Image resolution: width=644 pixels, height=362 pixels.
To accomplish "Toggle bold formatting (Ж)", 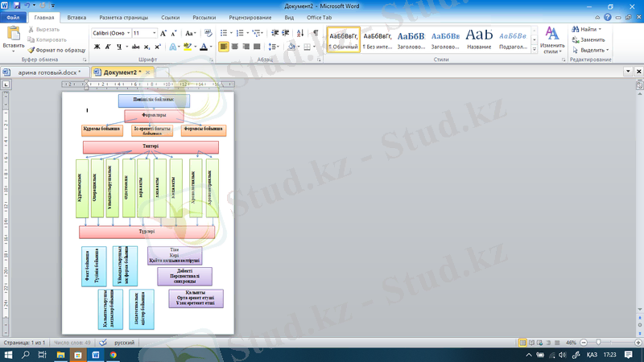I will [97, 47].
